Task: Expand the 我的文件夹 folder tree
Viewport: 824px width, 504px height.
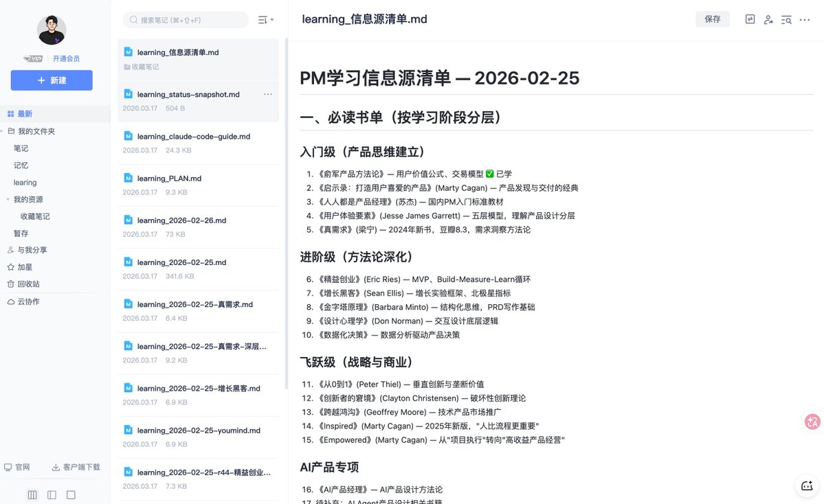Action: click(5, 130)
